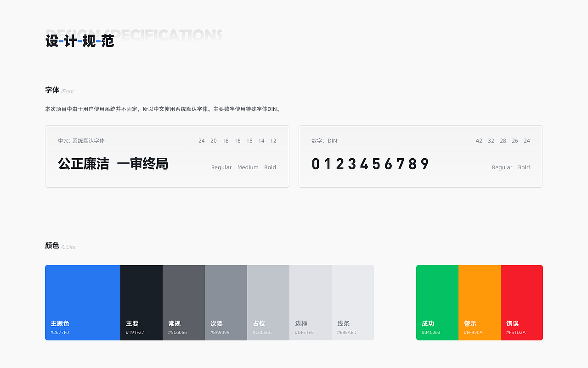Click Regular weight in Chinese font card
The image size is (588, 368).
[221, 167]
